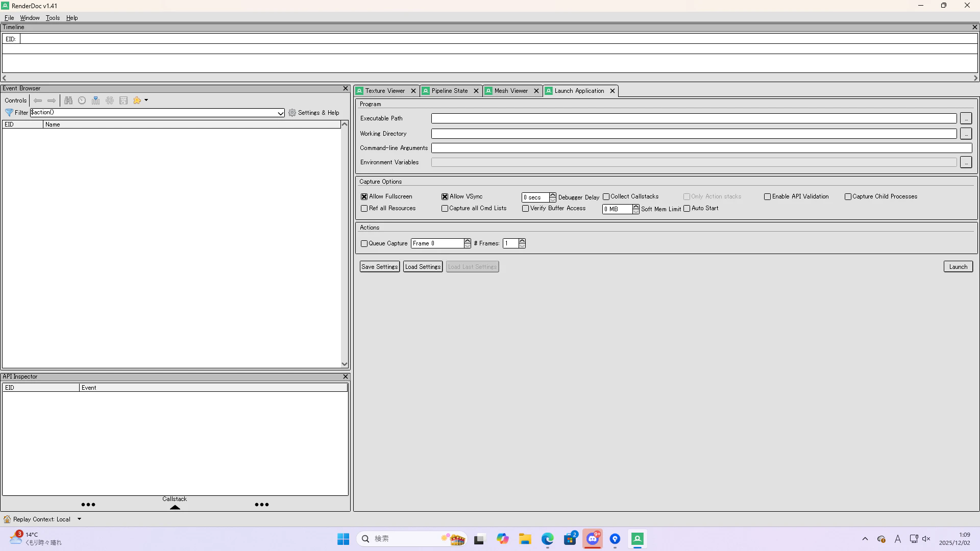Click the Executable Path input field

(694, 118)
